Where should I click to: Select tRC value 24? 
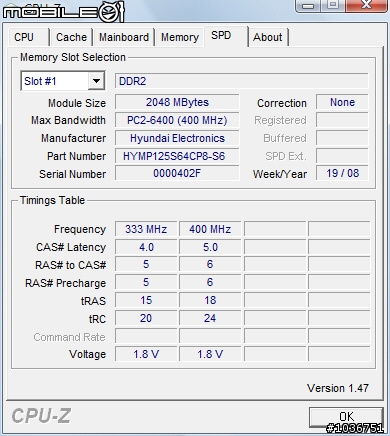coord(210,318)
